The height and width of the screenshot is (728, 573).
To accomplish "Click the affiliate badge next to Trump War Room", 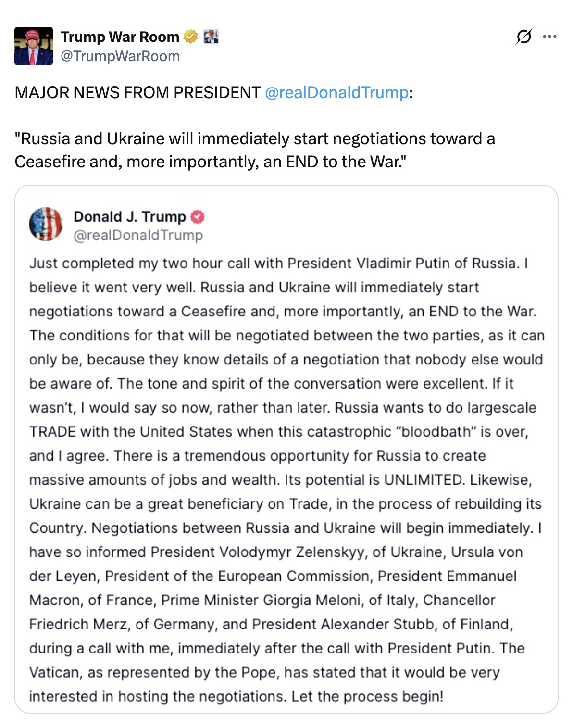I will [211, 37].
